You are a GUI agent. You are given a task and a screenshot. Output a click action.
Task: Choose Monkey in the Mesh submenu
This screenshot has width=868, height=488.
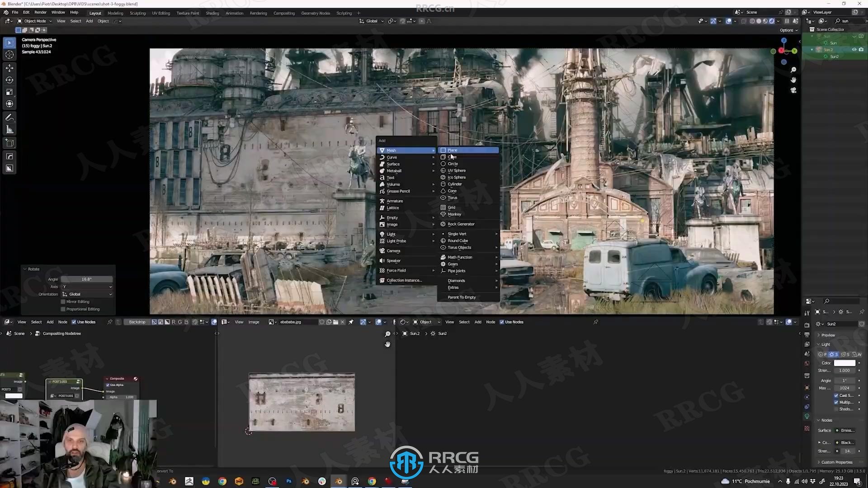[469, 215]
